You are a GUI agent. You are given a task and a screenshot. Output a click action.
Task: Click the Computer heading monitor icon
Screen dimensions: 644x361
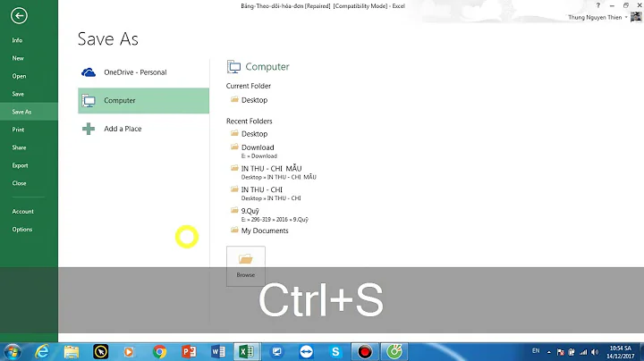tap(233, 66)
